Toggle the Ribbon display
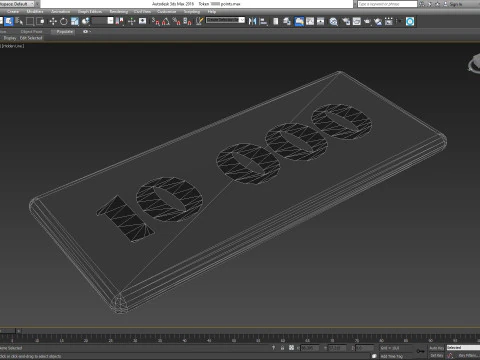This screenshot has height=360, width=480. coord(299,21)
